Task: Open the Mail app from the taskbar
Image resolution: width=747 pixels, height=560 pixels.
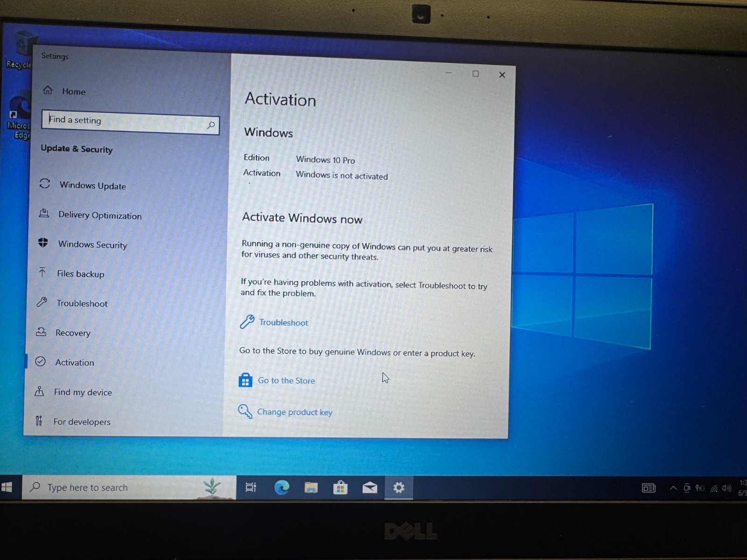Action: [x=370, y=488]
